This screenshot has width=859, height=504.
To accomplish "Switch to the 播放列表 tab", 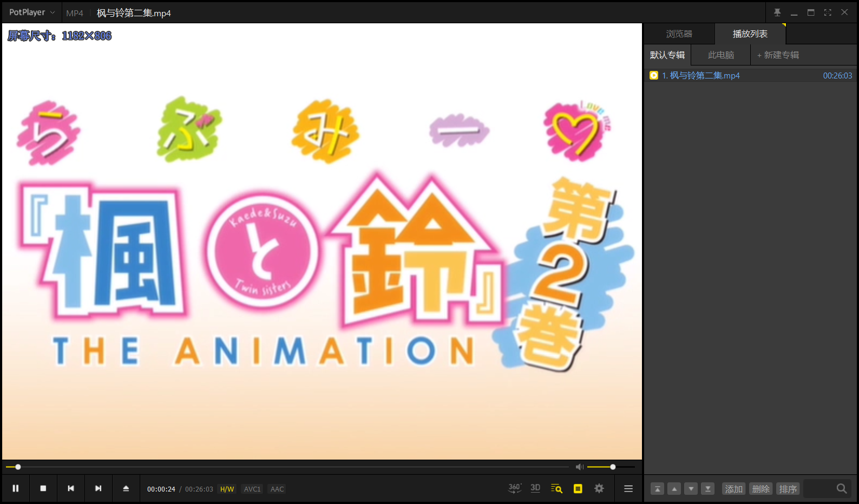I will click(x=750, y=34).
